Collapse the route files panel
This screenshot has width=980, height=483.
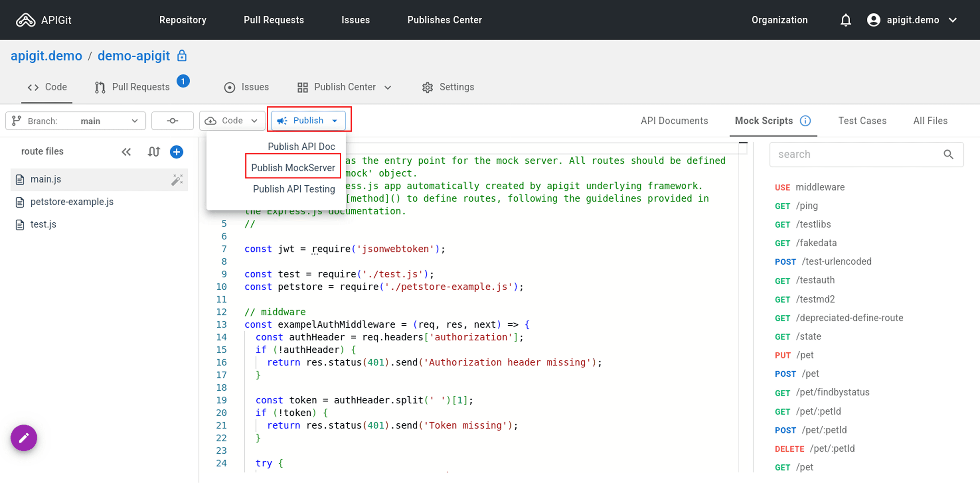tap(126, 152)
